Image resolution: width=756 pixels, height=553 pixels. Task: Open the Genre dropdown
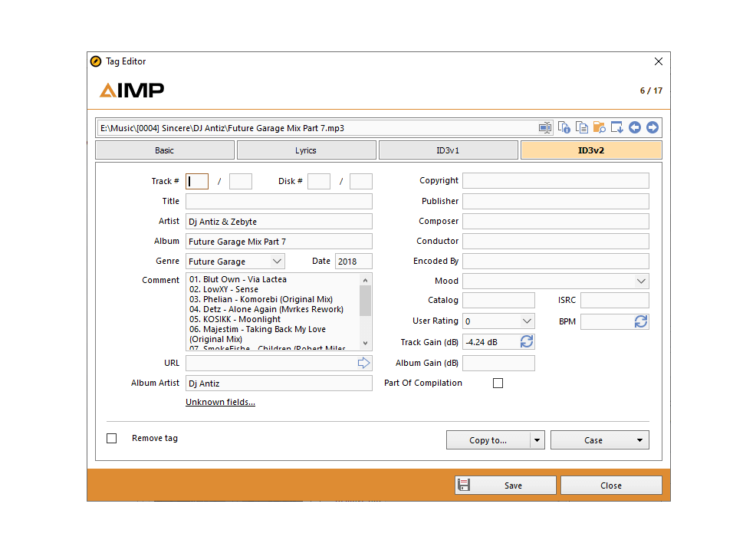(x=275, y=261)
